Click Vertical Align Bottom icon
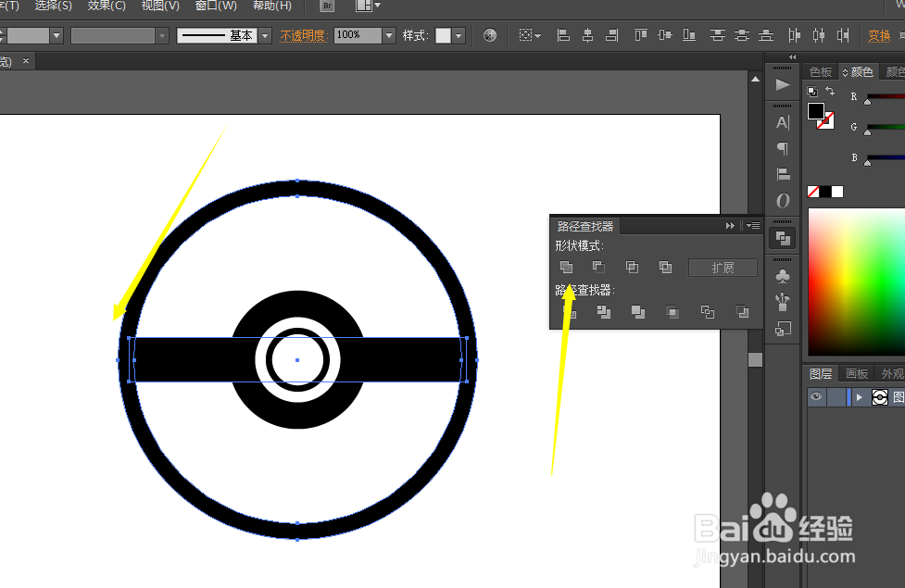This screenshot has width=905, height=588. pyautogui.click(x=689, y=36)
